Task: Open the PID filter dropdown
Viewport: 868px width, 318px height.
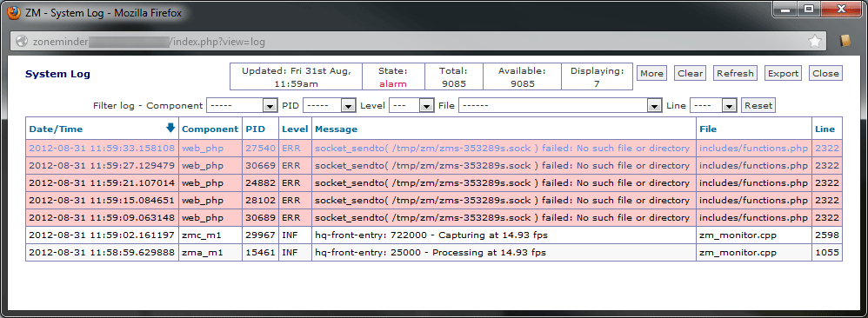Action: coord(329,105)
